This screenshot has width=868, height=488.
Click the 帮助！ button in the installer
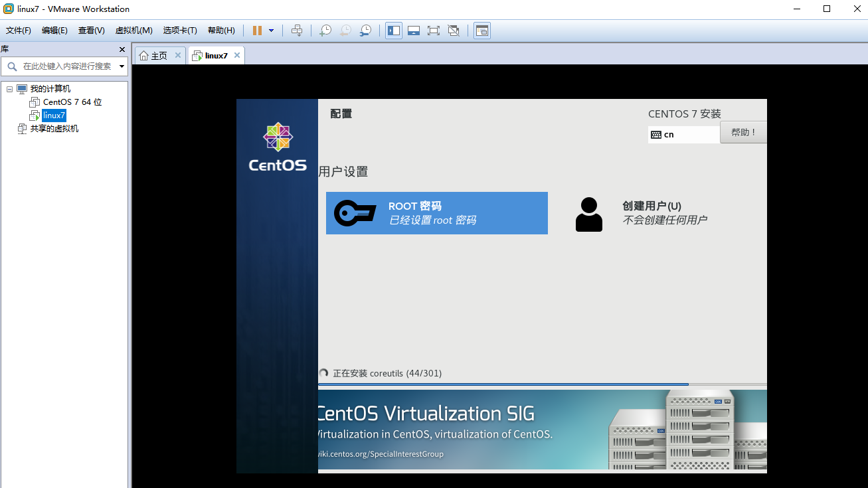point(743,131)
